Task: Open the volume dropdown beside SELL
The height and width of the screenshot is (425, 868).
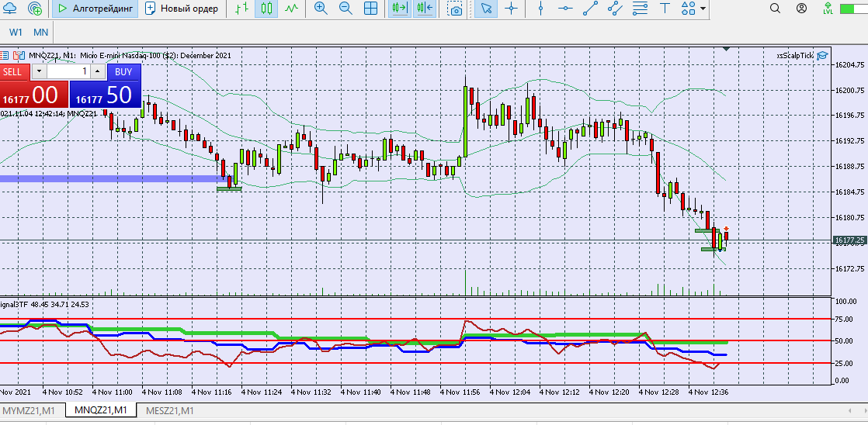Action: (40, 72)
